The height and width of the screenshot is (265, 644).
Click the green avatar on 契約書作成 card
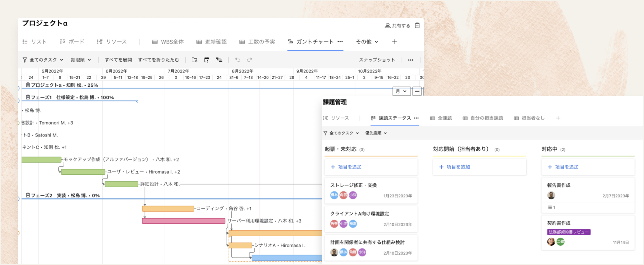pos(560,242)
